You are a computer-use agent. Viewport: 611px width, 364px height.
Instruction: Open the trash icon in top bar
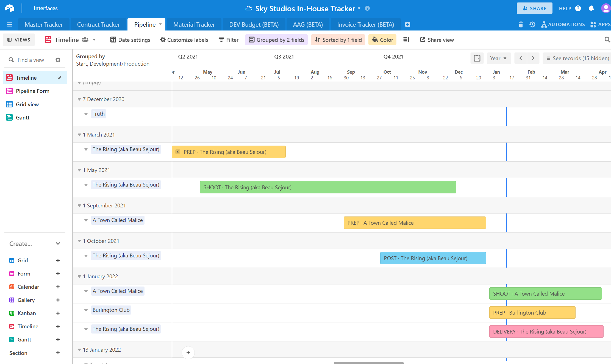521,24
